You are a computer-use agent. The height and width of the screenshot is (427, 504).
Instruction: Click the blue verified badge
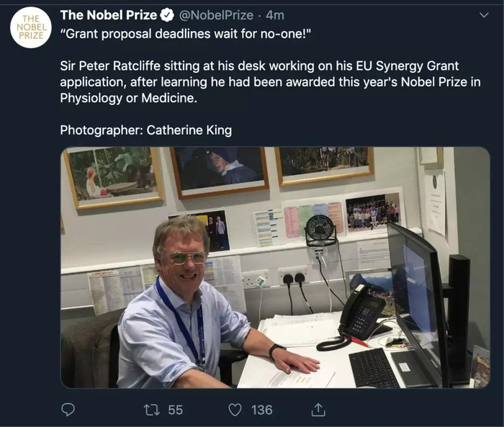pyautogui.click(x=166, y=14)
